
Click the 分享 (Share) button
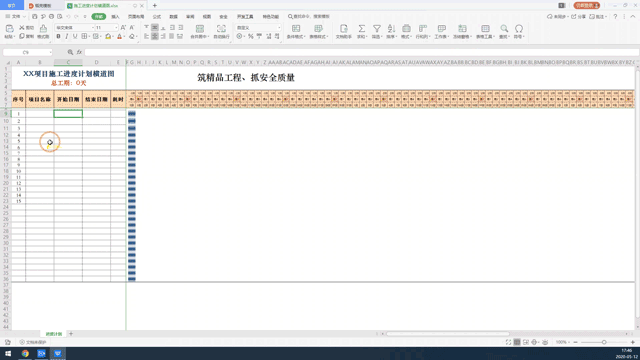click(578, 17)
